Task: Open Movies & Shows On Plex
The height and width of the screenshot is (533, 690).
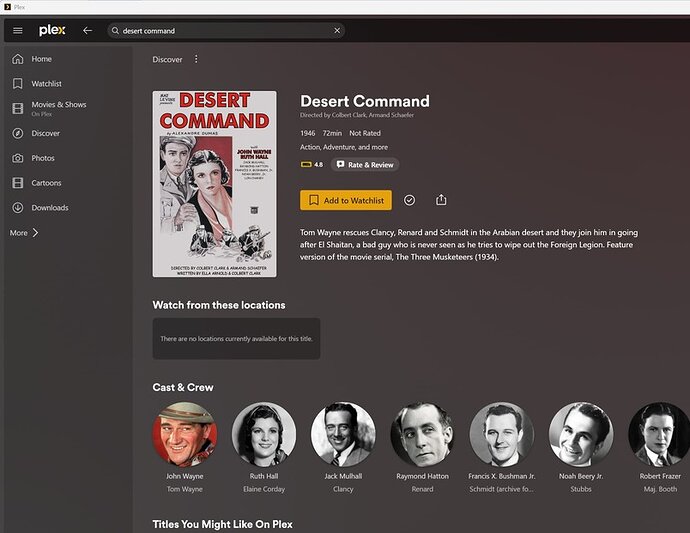Action: (59, 108)
